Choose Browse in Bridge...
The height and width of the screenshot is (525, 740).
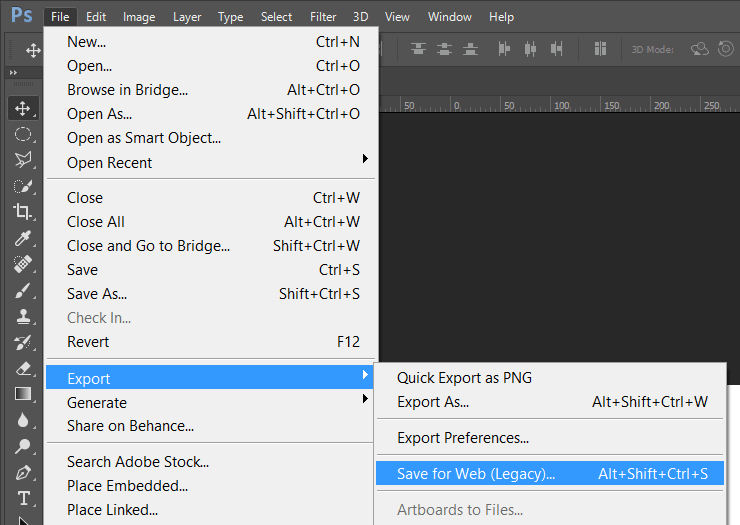(x=210, y=90)
